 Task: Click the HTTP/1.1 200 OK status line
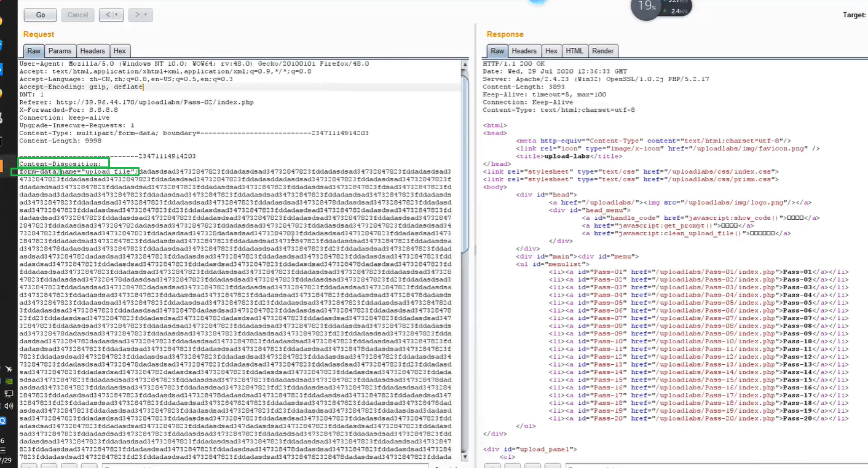pos(514,64)
